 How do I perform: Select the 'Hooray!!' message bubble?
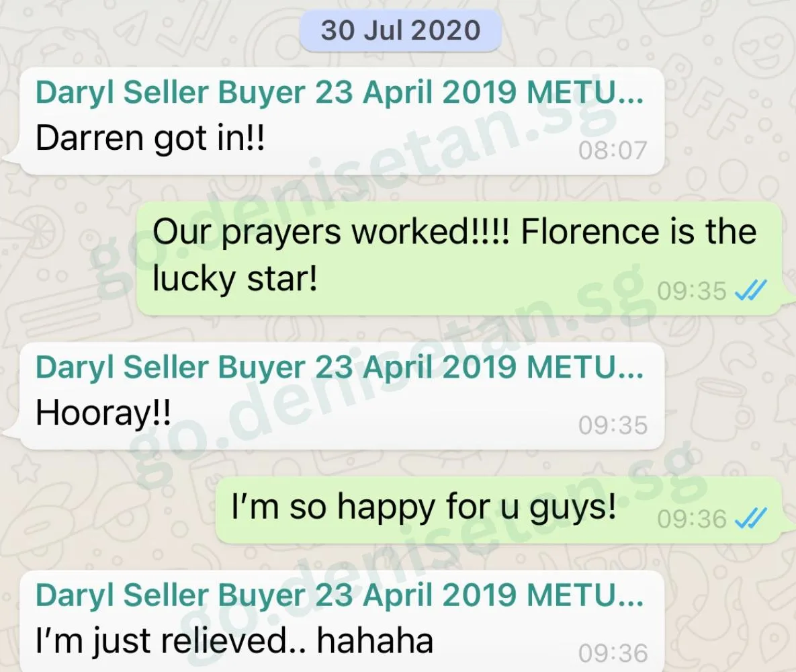pos(342,396)
